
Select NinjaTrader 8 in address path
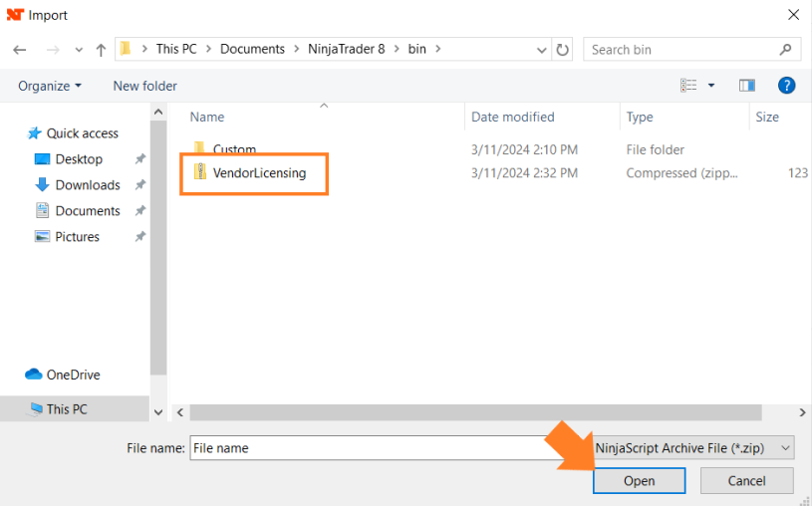[347, 49]
